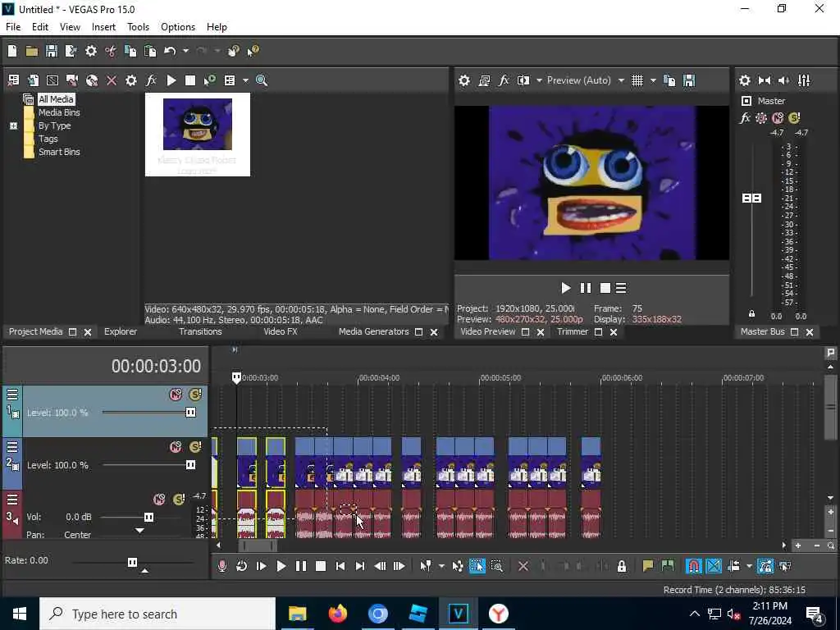Image resolution: width=840 pixels, height=630 pixels.
Task: Mute video track 2
Action: click(x=176, y=447)
